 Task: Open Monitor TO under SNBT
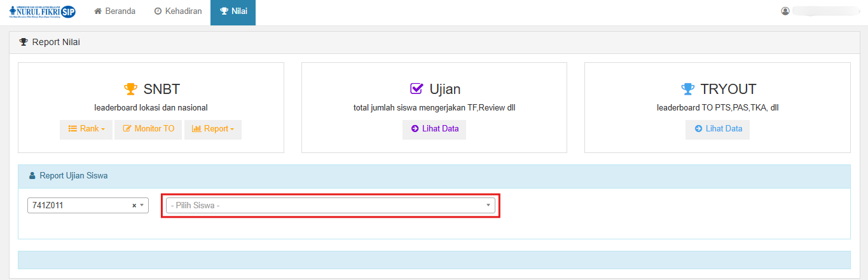pos(149,129)
